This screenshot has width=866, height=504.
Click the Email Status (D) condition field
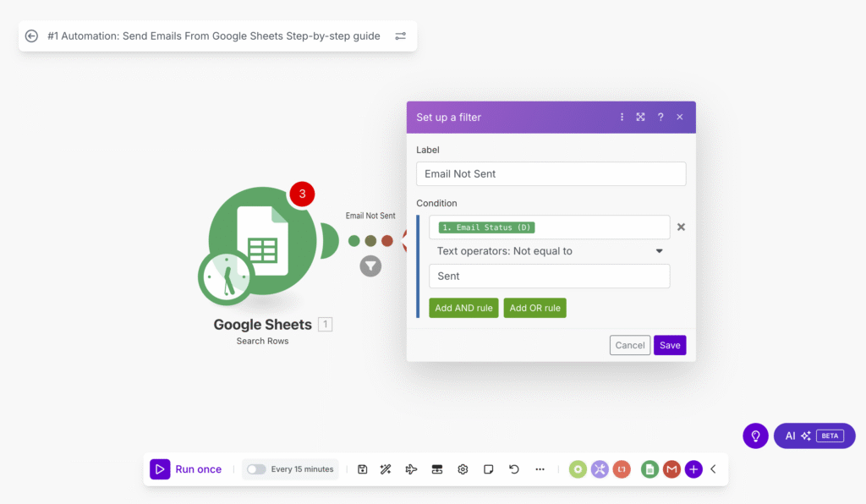point(550,227)
